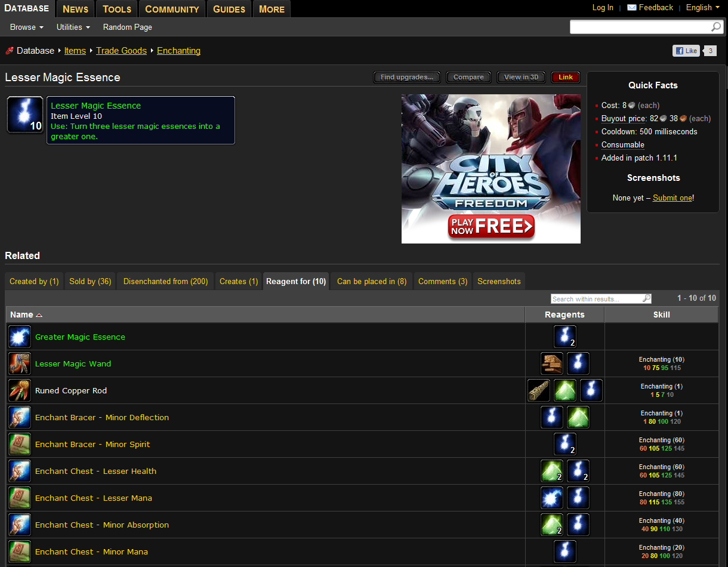Image resolution: width=728 pixels, height=567 pixels.
Task: Open the Browse dropdown menu
Action: click(26, 27)
